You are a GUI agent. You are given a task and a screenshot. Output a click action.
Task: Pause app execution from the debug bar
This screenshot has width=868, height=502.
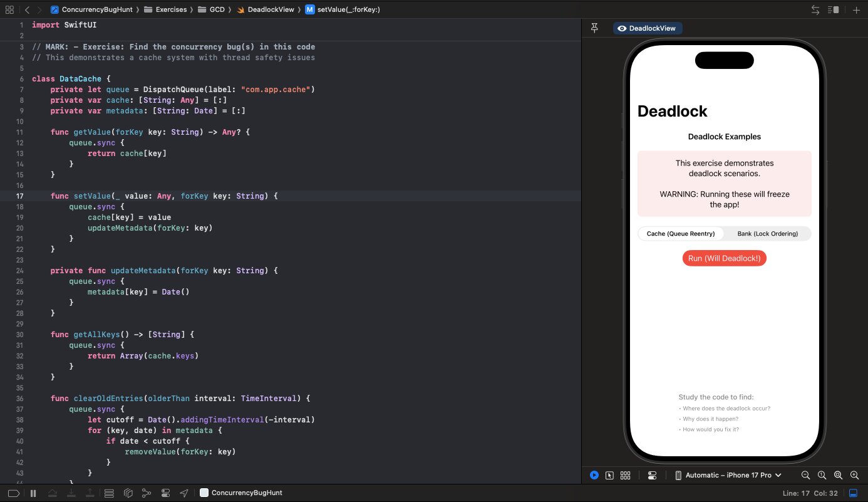pos(34,493)
